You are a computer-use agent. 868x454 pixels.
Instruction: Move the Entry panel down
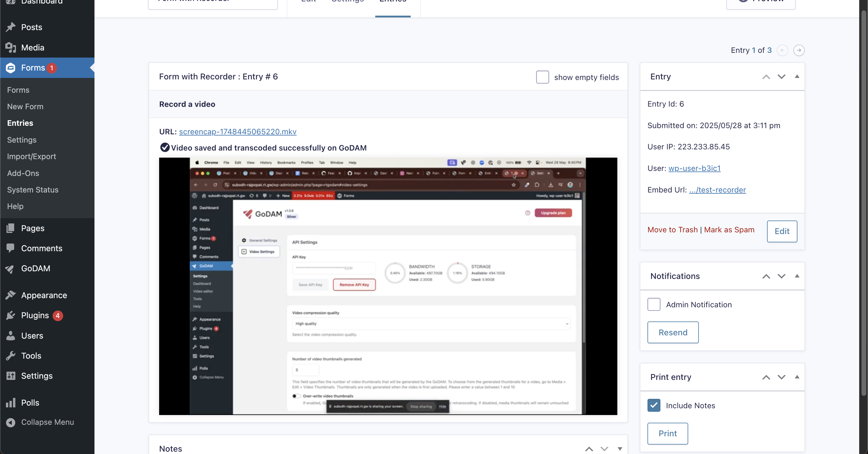click(x=781, y=77)
